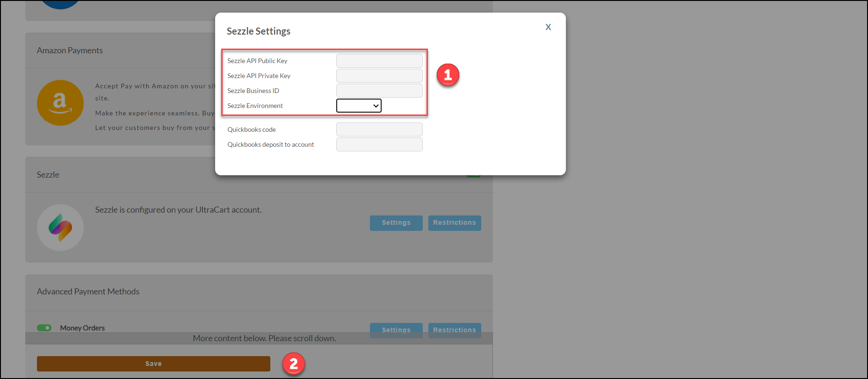The height and width of the screenshot is (379, 868).
Task: Select the Sezzle Settings dialog title
Action: [x=259, y=31]
